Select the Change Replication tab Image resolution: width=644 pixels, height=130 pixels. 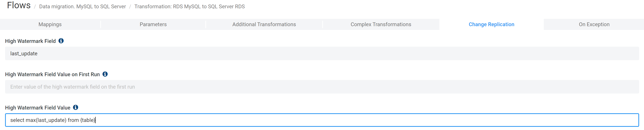coord(491,24)
